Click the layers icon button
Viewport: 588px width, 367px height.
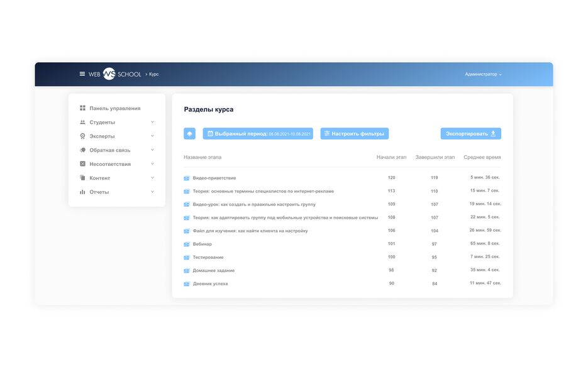[189, 134]
